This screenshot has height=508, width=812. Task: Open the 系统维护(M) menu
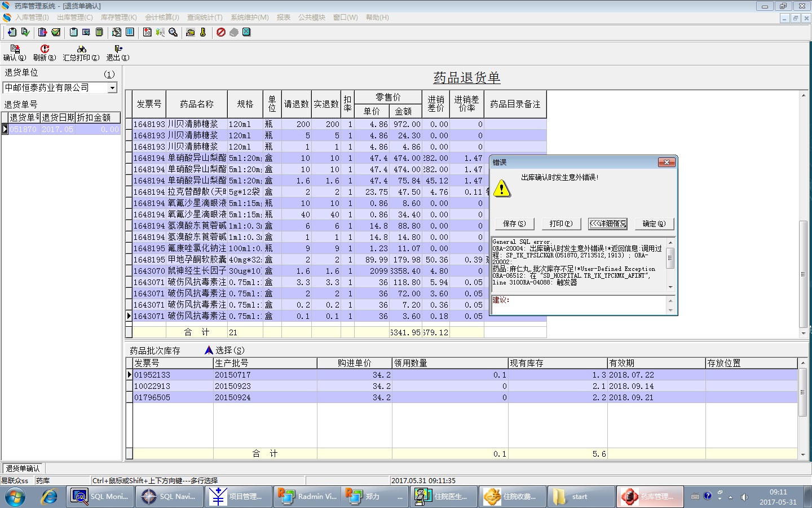point(249,17)
